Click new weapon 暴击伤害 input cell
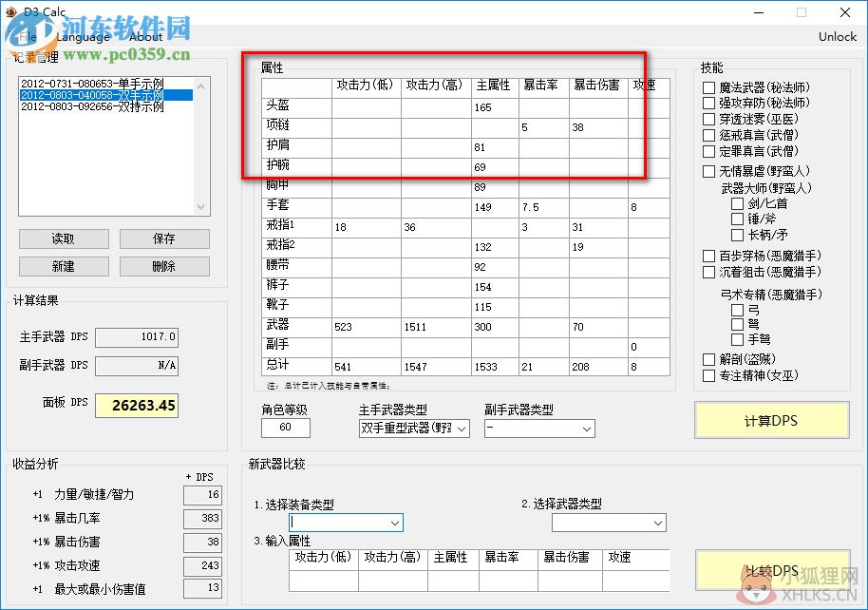 point(570,581)
